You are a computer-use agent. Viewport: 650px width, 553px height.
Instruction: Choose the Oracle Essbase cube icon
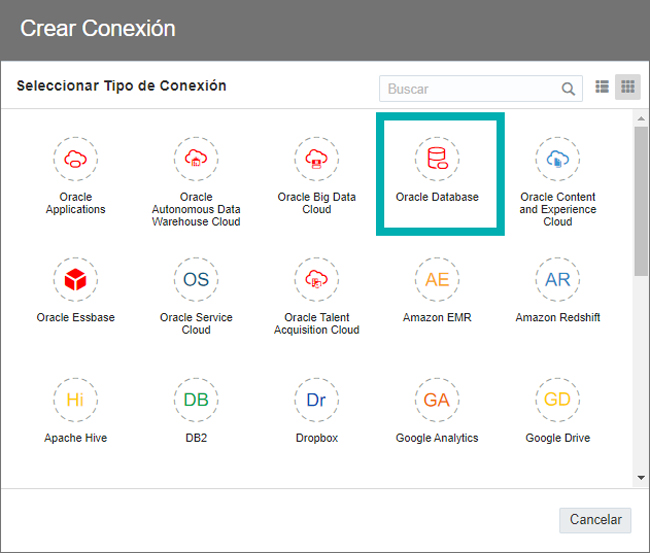click(x=75, y=279)
